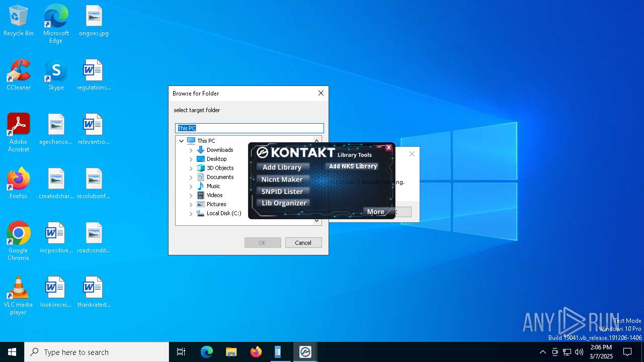The height and width of the screenshot is (362, 644).
Task: Open the Google Chrome desktop shortcut
Action: (x=19, y=241)
